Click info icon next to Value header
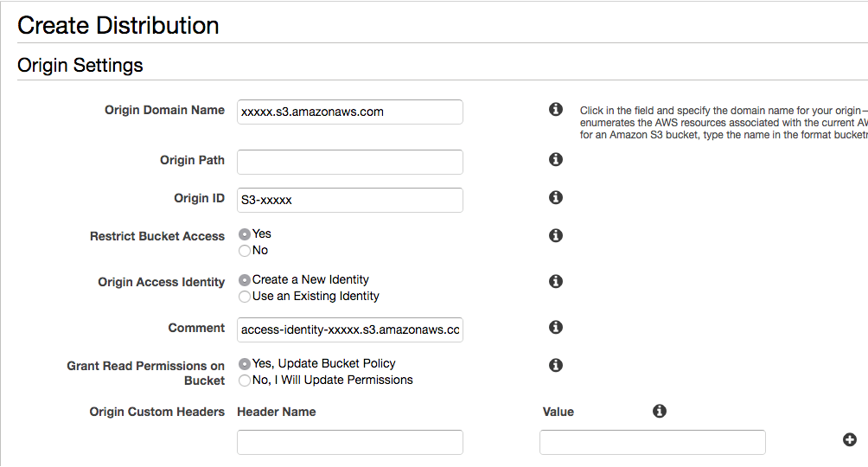Screen dimensions: 868x467 click(x=660, y=411)
